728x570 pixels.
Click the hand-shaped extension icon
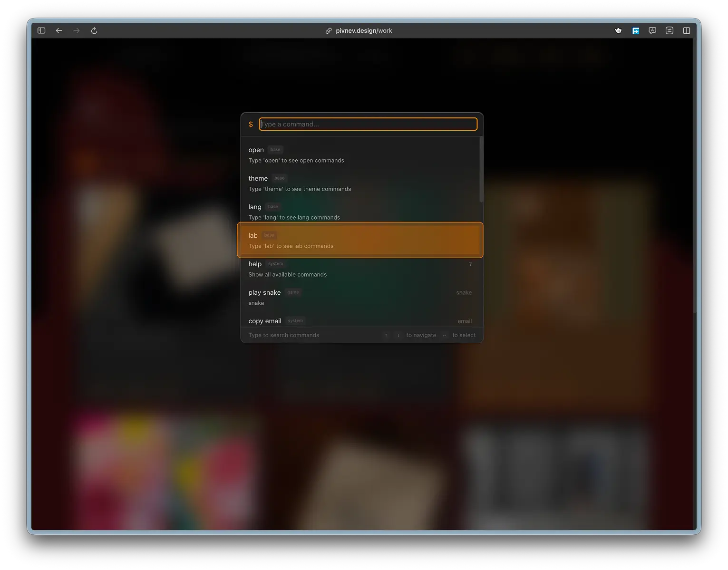coord(618,30)
